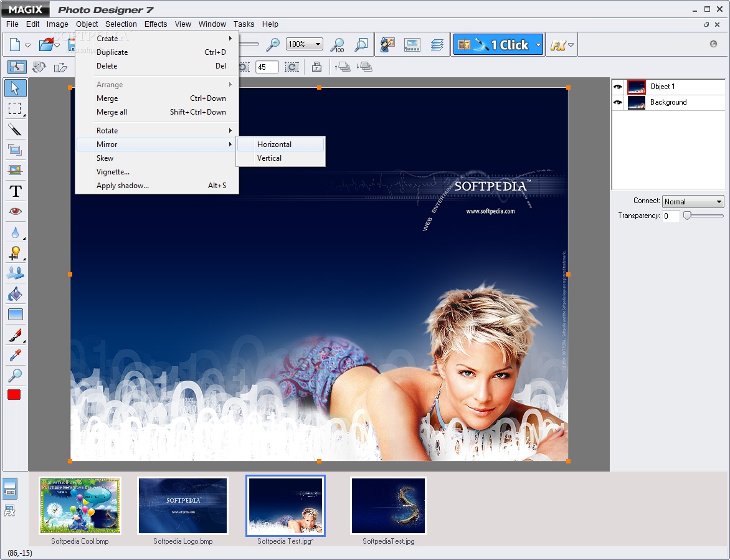
Task: Click Apply shadow menu entry
Action: 158,186
